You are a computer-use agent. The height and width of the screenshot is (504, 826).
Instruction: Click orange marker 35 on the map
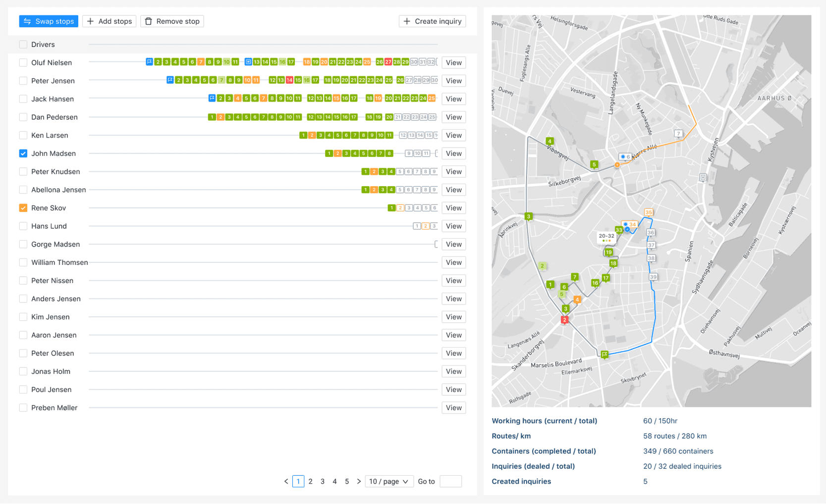click(648, 212)
